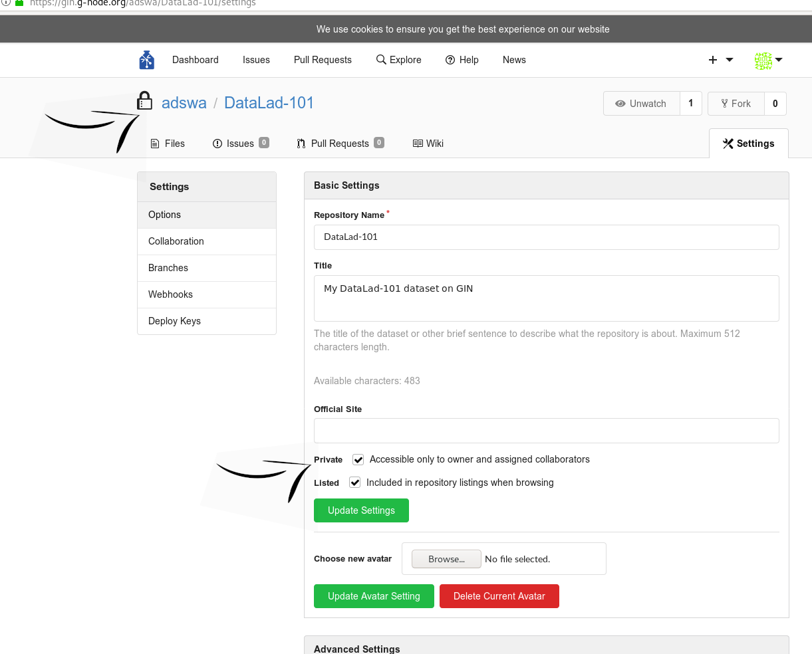The width and height of the screenshot is (812, 654).
Task: Uncheck the Private checkbox
Action: point(358,460)
